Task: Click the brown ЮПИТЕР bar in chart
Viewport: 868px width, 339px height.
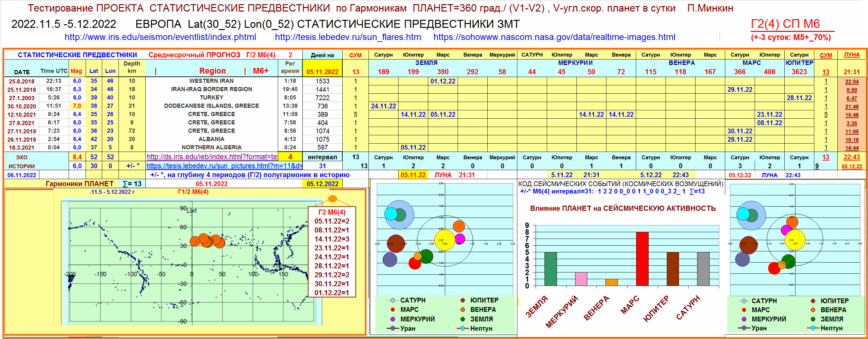Action: (x=673, y=269)
